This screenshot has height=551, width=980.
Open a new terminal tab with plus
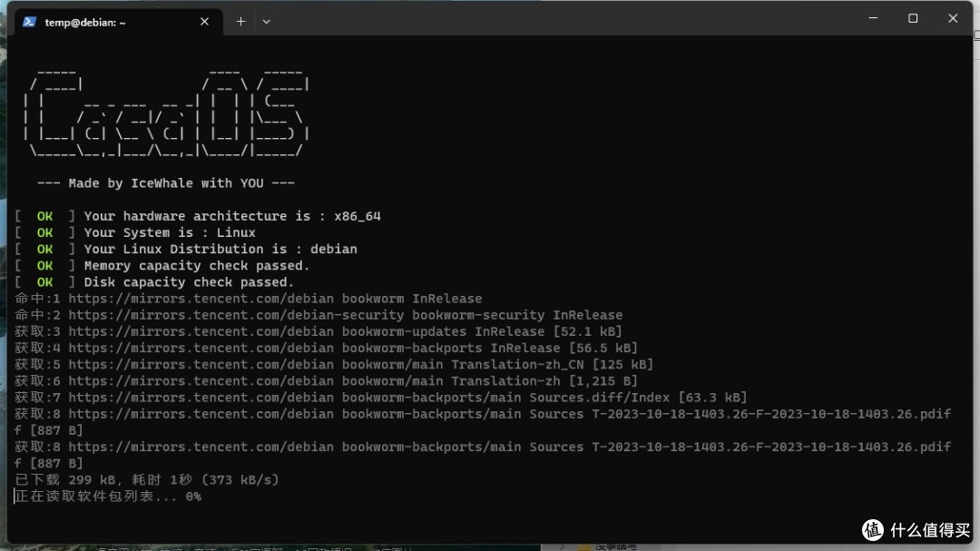coord(240,22)
